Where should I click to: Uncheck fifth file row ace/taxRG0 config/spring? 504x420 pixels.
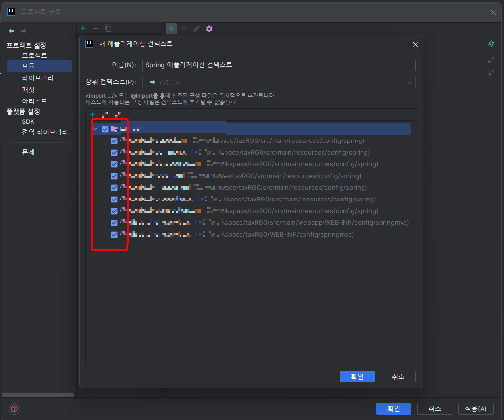click(114, 188)
